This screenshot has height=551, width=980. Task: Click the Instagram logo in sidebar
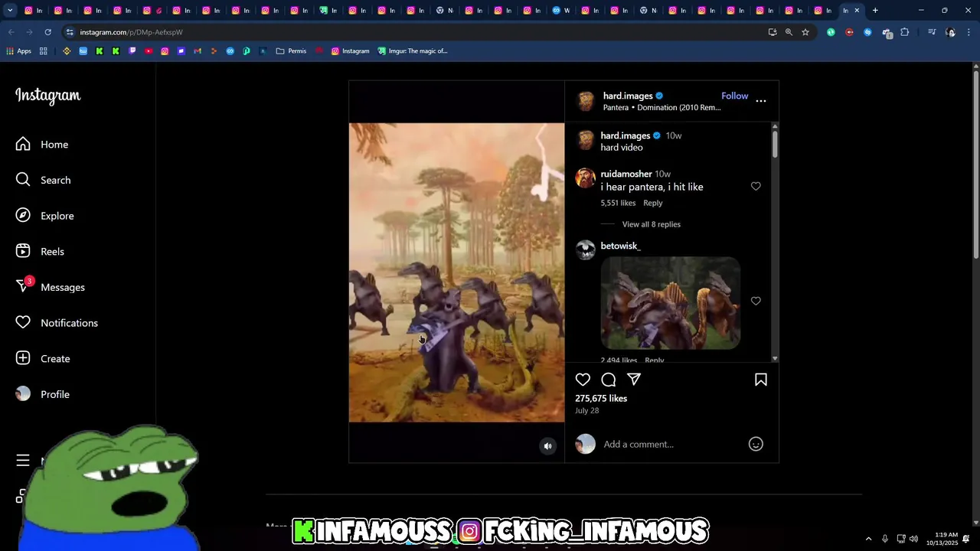tap(47, 96)
